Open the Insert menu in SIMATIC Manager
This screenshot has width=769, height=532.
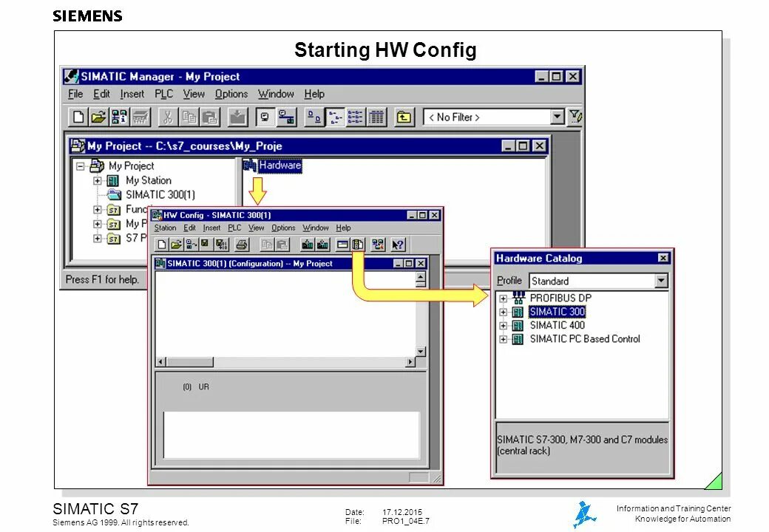pyautogui.click(x=132, y=94)
